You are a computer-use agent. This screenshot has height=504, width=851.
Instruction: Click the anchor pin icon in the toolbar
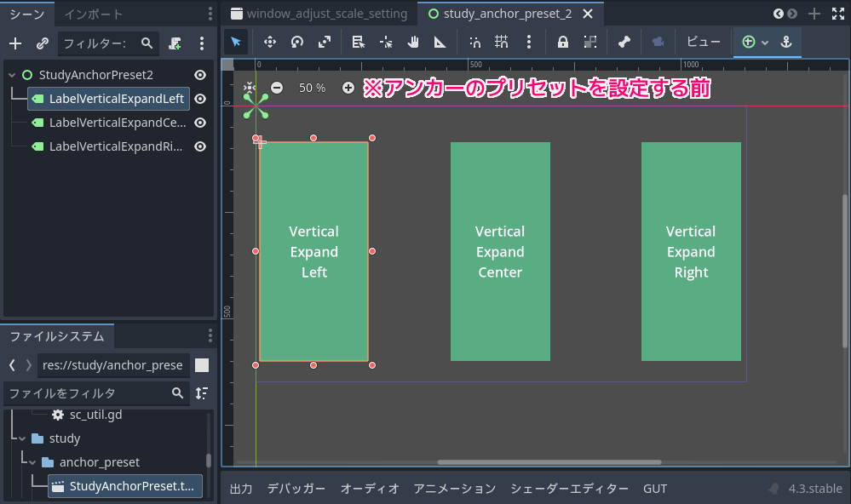pyautogui.click(x=786, y=42)
